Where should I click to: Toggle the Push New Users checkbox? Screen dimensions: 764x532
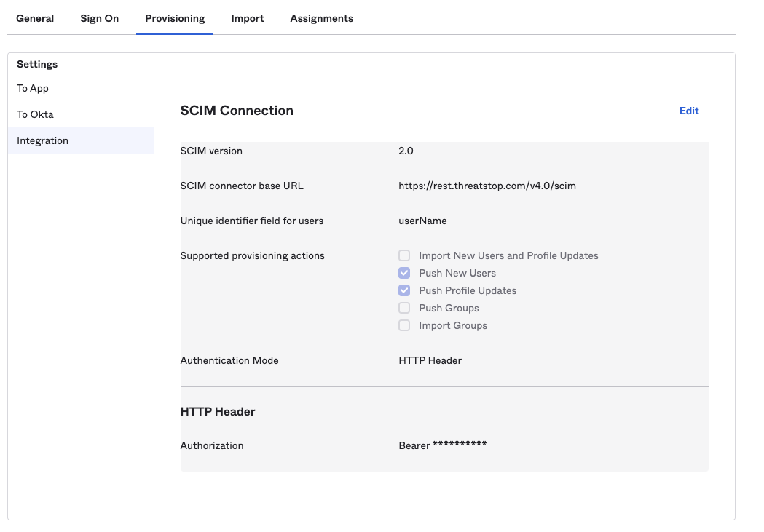(404, 273)
